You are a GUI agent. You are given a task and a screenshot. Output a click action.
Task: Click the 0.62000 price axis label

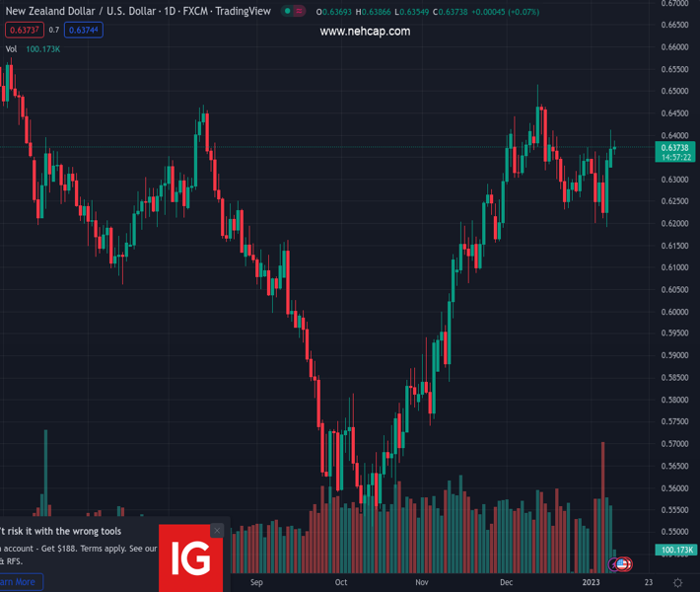point(675,223)
